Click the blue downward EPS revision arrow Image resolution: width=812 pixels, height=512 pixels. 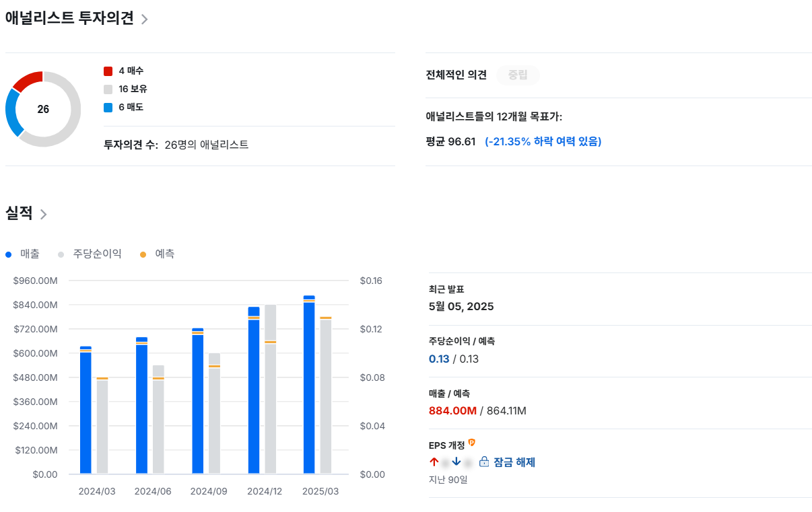click(456, 462)
